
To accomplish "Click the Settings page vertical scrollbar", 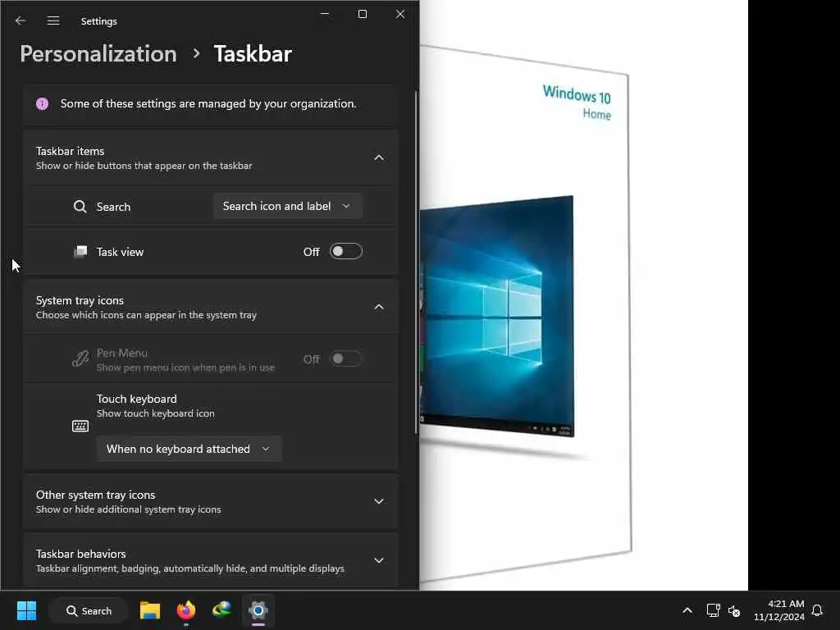I will [416, 262].
